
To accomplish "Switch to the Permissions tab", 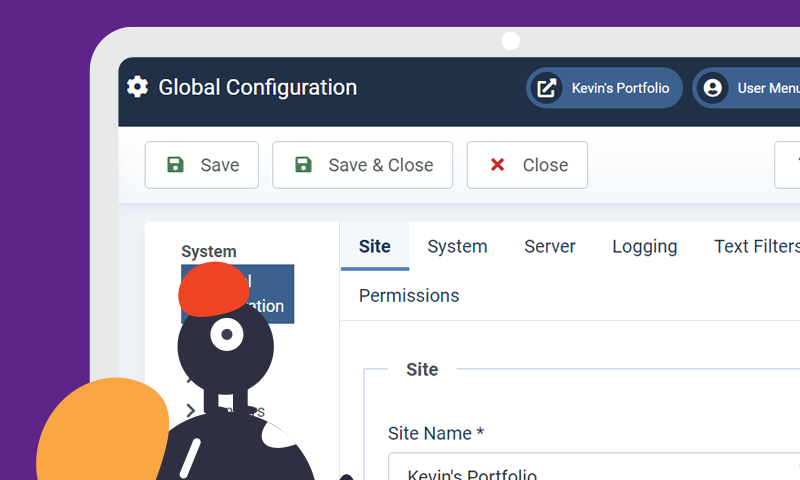I will point(409,295).
